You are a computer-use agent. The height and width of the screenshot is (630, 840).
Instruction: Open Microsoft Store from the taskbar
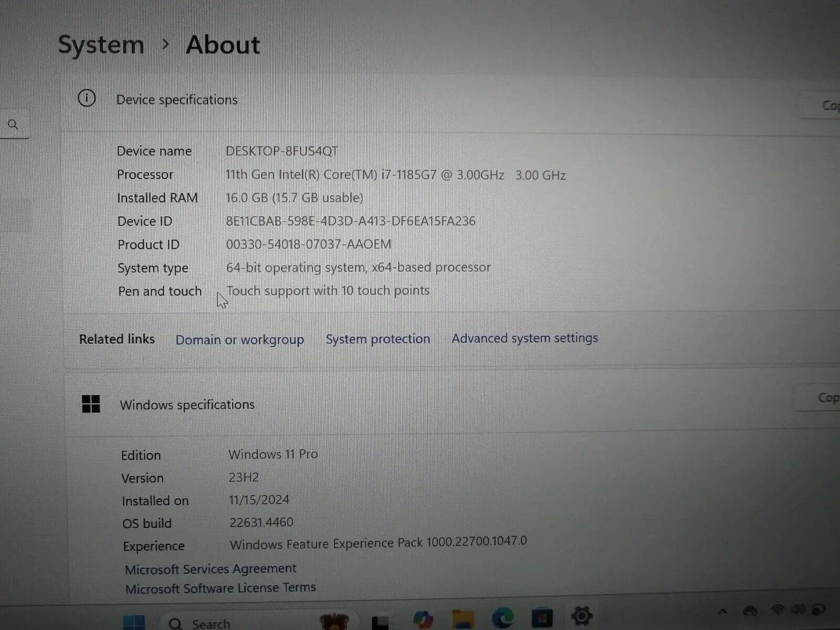(x=542, y=618)
